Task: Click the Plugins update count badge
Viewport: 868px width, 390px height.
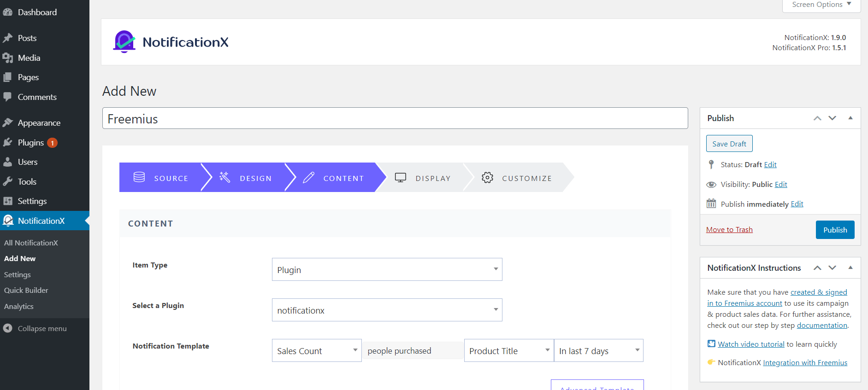Action: [53, 143]
